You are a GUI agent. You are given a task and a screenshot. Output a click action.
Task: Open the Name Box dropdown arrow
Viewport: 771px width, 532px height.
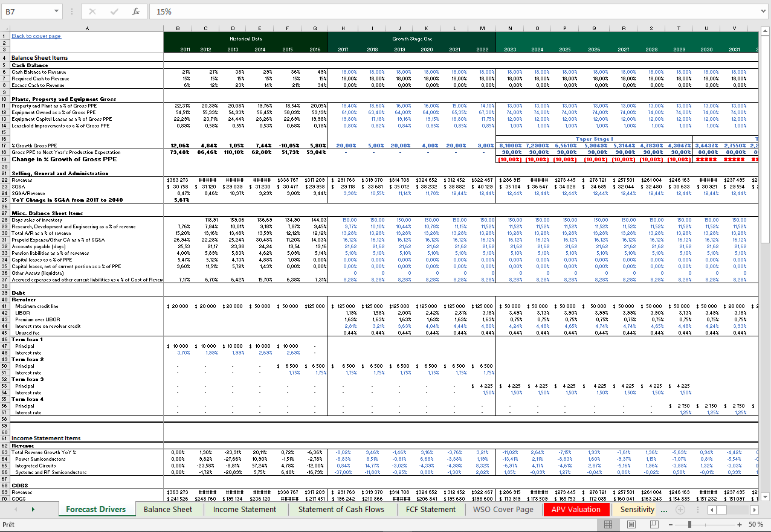pyautogui.click(x=56, y=11)
